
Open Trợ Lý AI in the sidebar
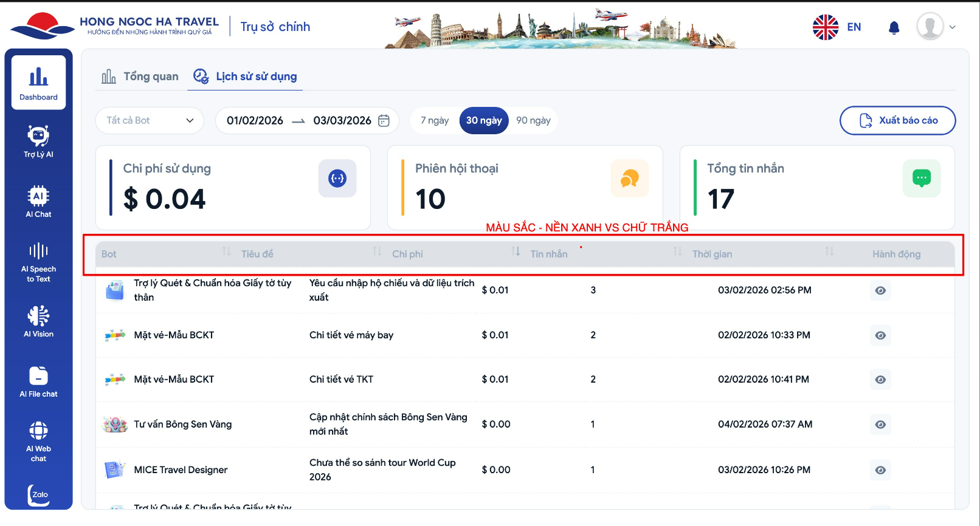(38, 142)
